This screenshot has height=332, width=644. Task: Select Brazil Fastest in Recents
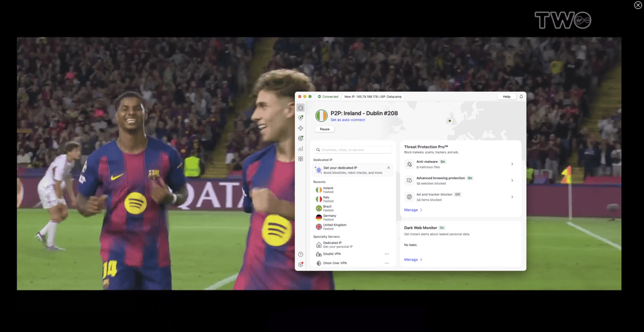353,208
